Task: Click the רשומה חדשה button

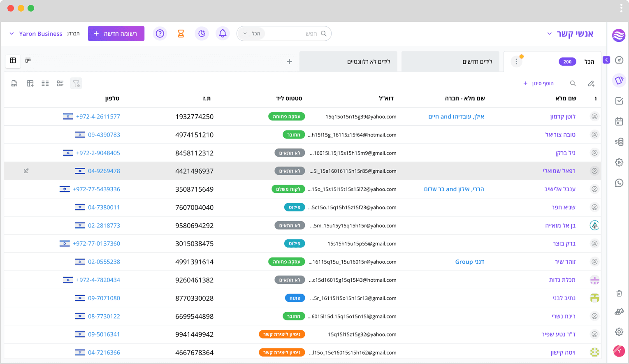Action: coord(116,34)
